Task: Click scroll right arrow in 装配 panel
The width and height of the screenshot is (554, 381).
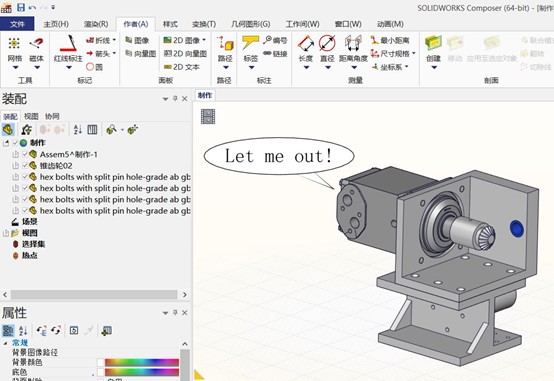Action: click(185, 294)
